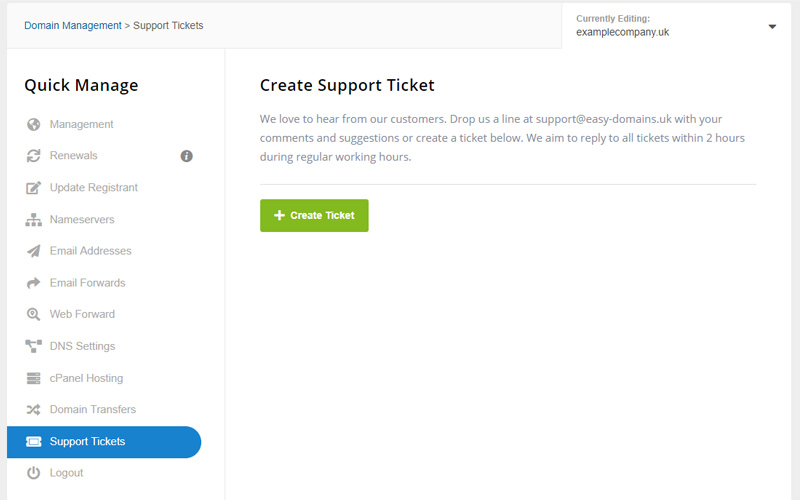Click the cPanel Hosting server icon
The image size is (800, 500).
click(33, 378)
